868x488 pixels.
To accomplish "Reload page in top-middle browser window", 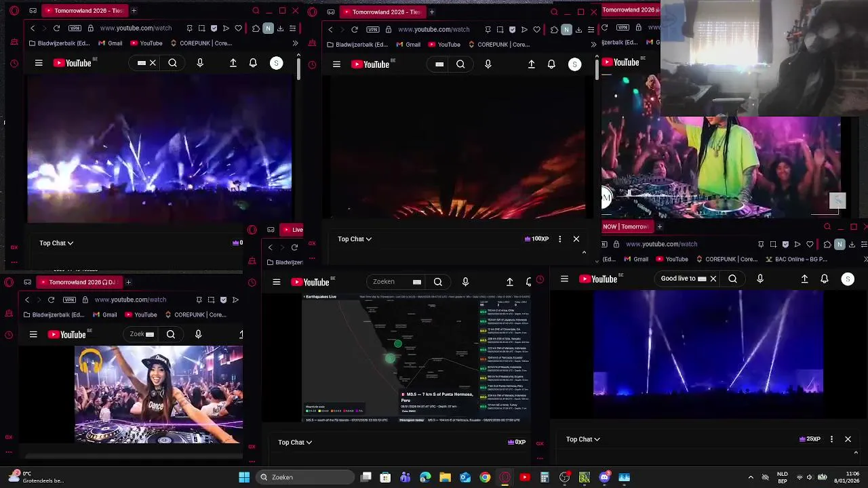I will point(355,30).
